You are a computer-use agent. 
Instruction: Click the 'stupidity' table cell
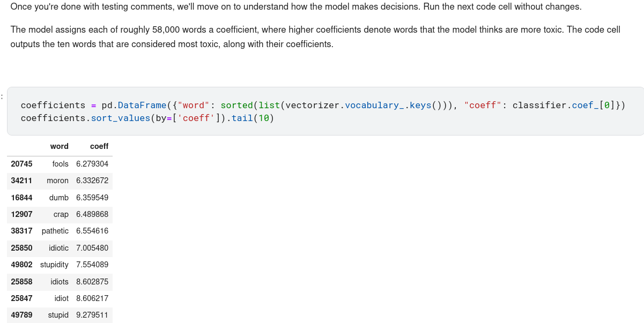coord(54,265)
